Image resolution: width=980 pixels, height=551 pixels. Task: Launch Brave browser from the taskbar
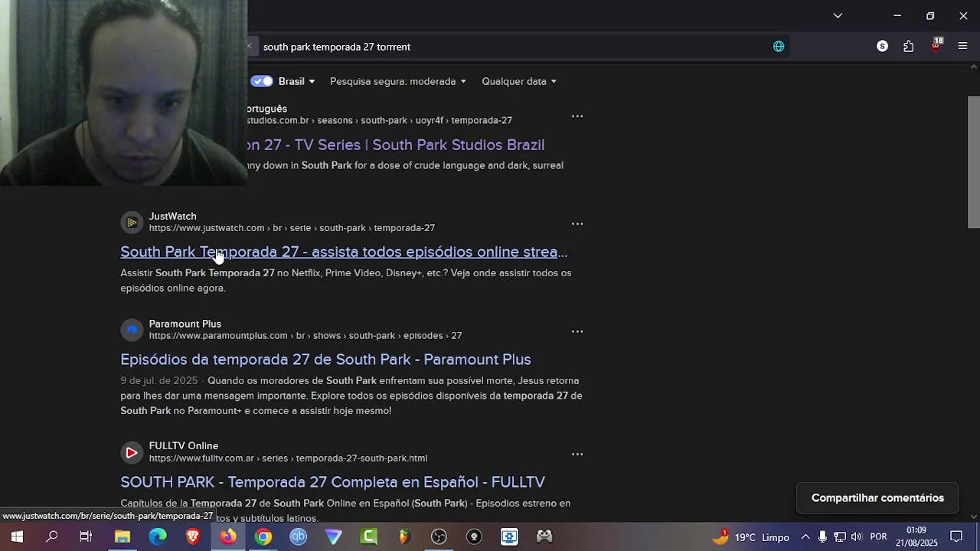(193, 537)
